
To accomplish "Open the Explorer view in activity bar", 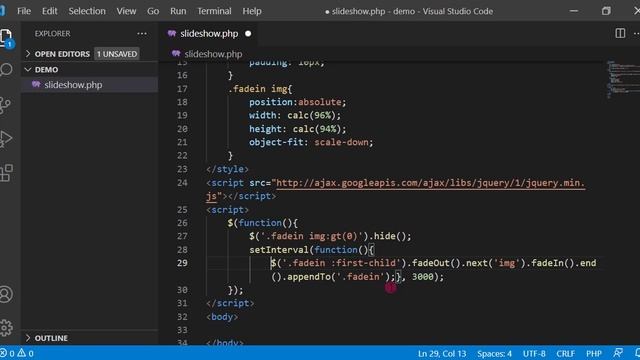I will point(7,38).
